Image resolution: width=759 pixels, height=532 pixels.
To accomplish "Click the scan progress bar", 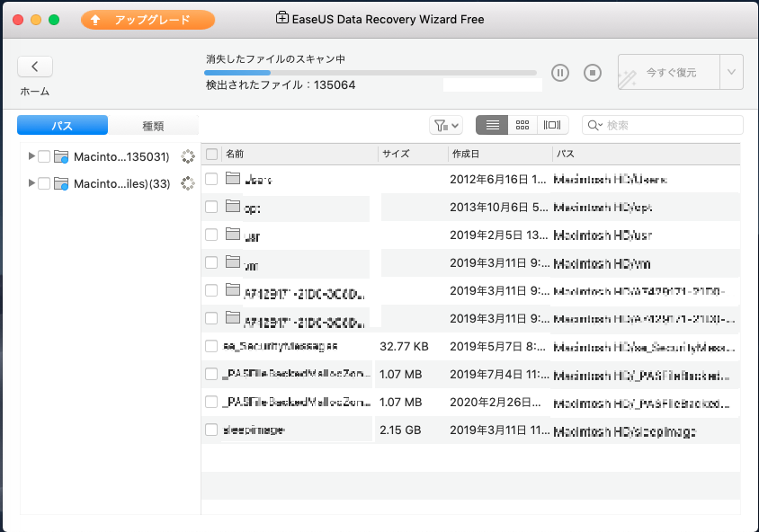I will (x=371, y=73).
